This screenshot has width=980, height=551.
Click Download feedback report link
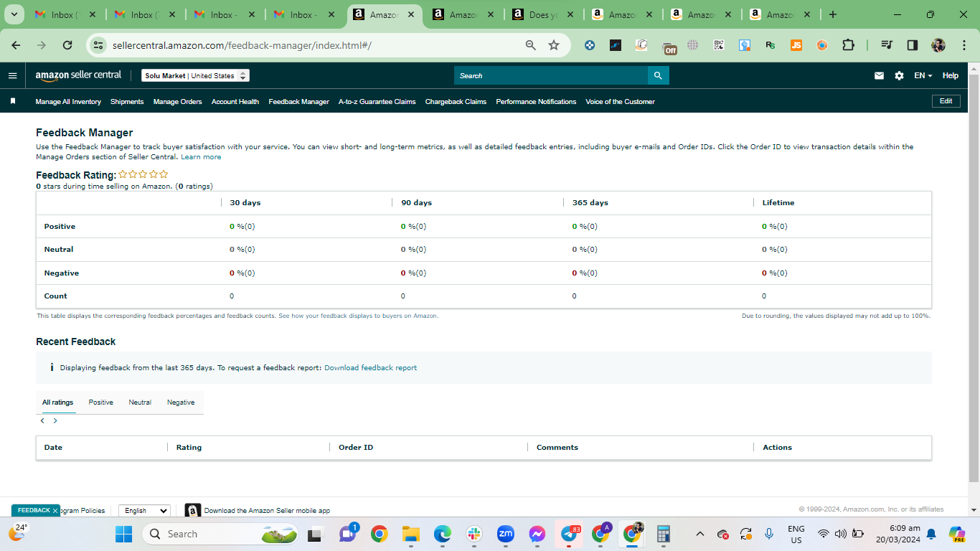point(370,368)
